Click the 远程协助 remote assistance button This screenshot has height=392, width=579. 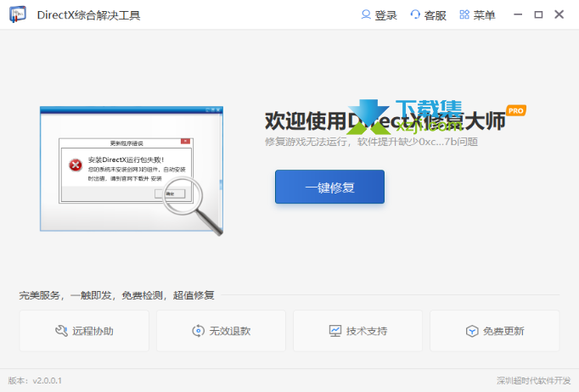click(84, 331)
